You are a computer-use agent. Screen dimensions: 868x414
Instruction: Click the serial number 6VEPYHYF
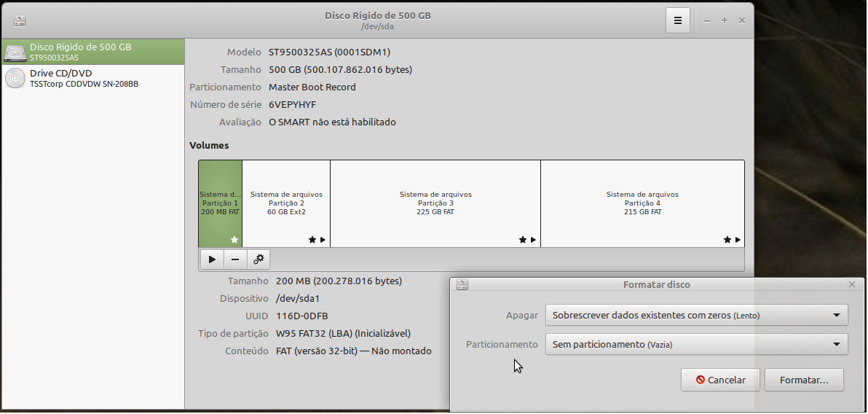coord(292,105)
